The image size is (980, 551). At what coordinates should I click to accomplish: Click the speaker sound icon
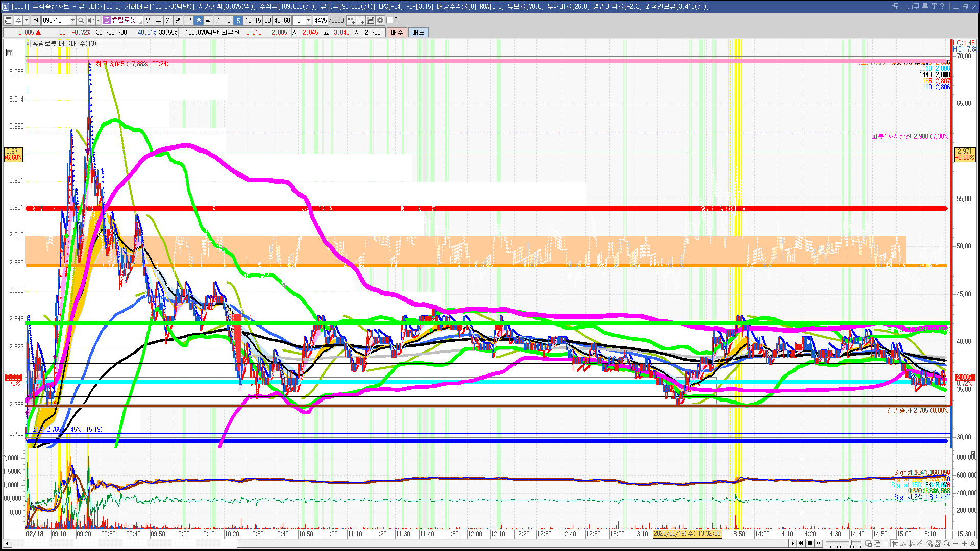(x=90, y=20)
